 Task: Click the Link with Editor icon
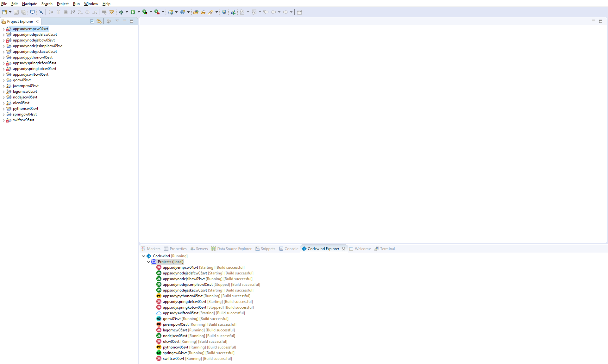pyautogui.click(x=99, y=21)
